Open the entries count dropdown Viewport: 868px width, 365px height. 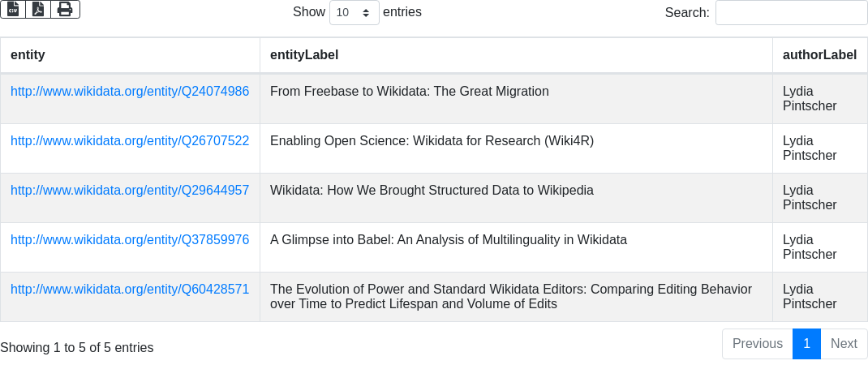tap(355, 13)
